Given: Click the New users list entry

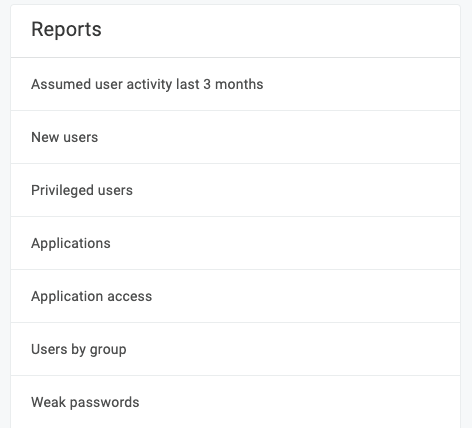Looking at the screenshot, I should 235,137.
